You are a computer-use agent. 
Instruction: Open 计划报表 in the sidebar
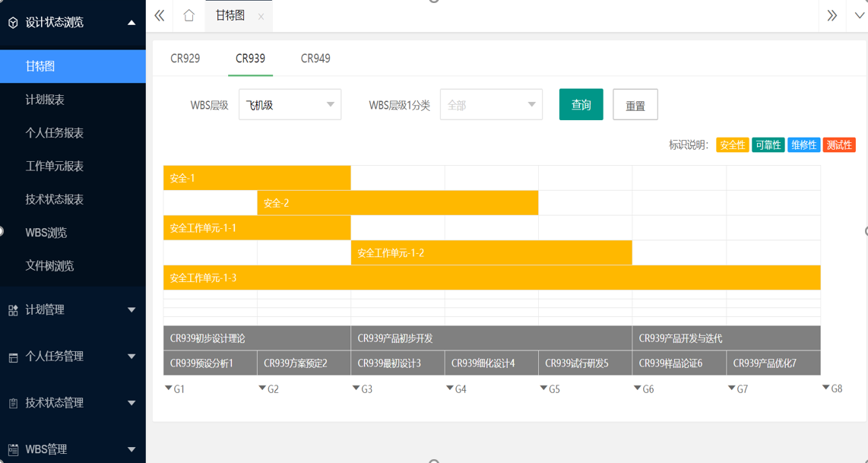point(45,100)
